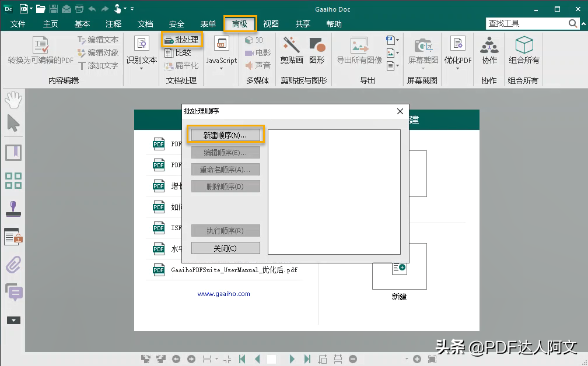Image resolution: width=588 pixels, height=366 pixels.
Task: Click the 优化PDF icon
Action: (x=458, y=44)
